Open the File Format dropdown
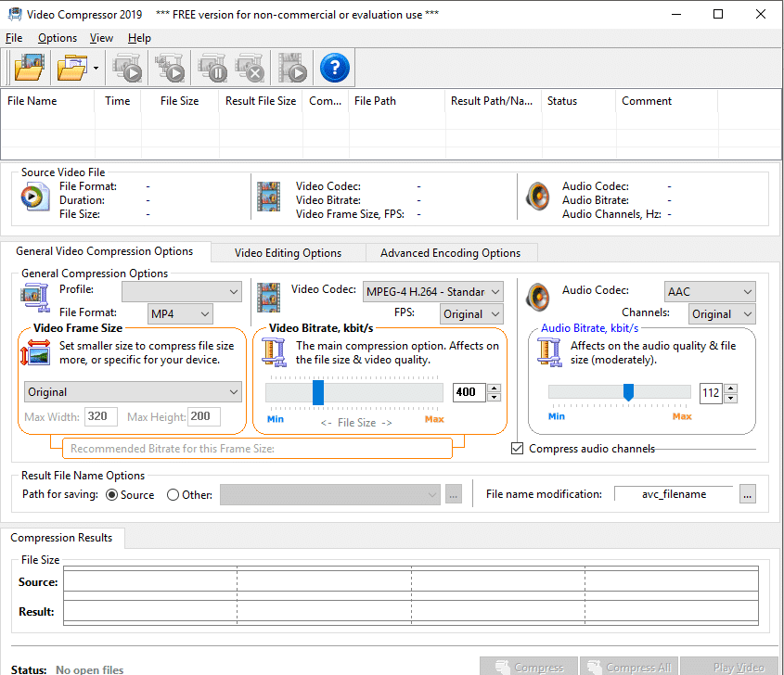Screen dimensions: 784x675 (180, 312)
